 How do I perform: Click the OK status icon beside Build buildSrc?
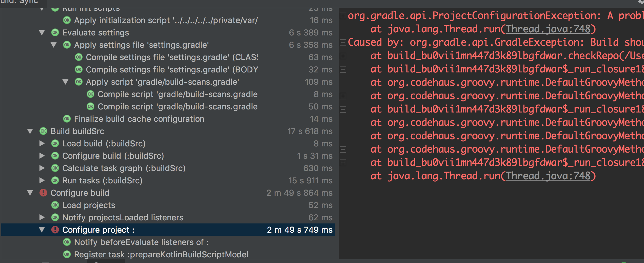[x=43, y=131]
